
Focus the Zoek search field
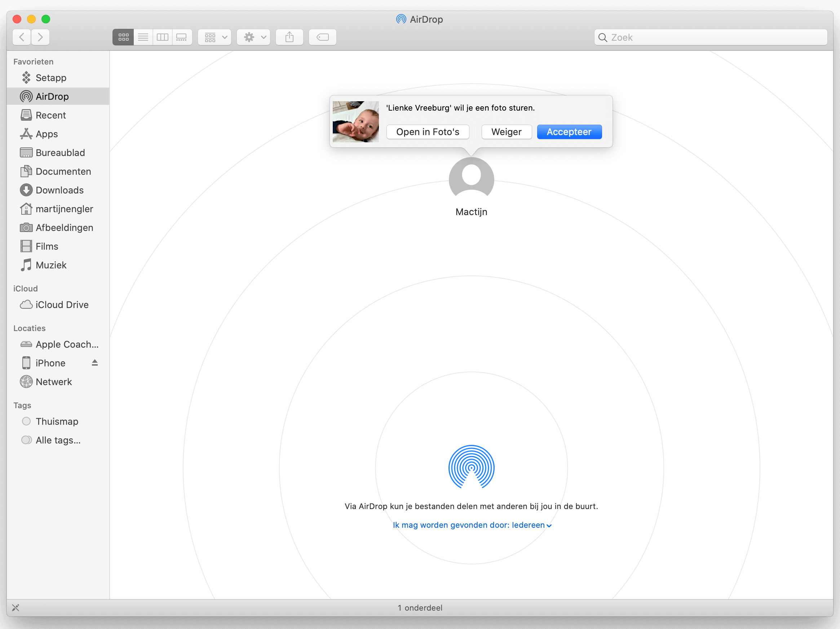pyautogui.click(x=711, y=37)
